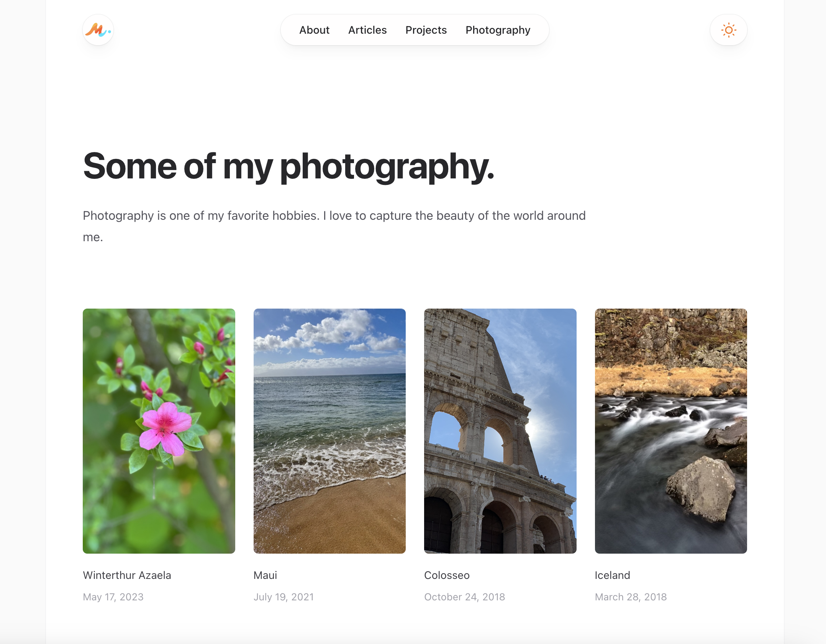Select Photography in the nav bar

[x=498, y=30]
